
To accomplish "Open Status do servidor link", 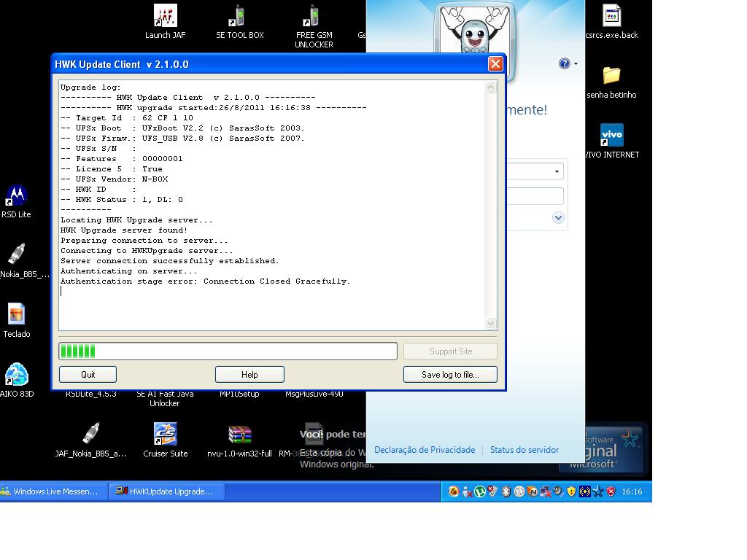I will [524, 449].
